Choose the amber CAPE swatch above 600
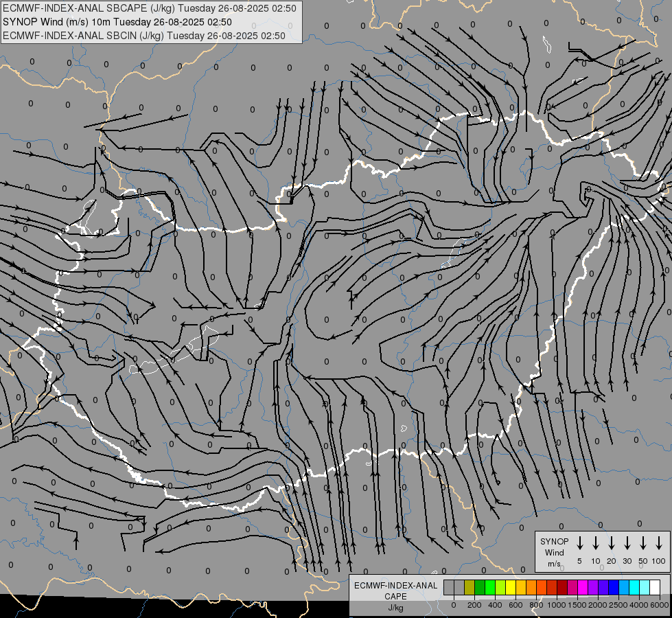672x618 pixels. [x=521, y=587]
